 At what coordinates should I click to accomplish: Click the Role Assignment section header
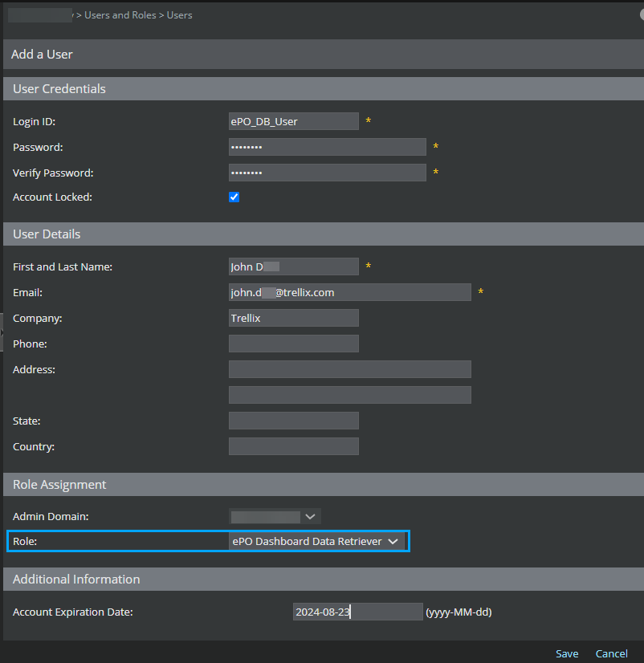pyautogui.click(x=324, y=485)
